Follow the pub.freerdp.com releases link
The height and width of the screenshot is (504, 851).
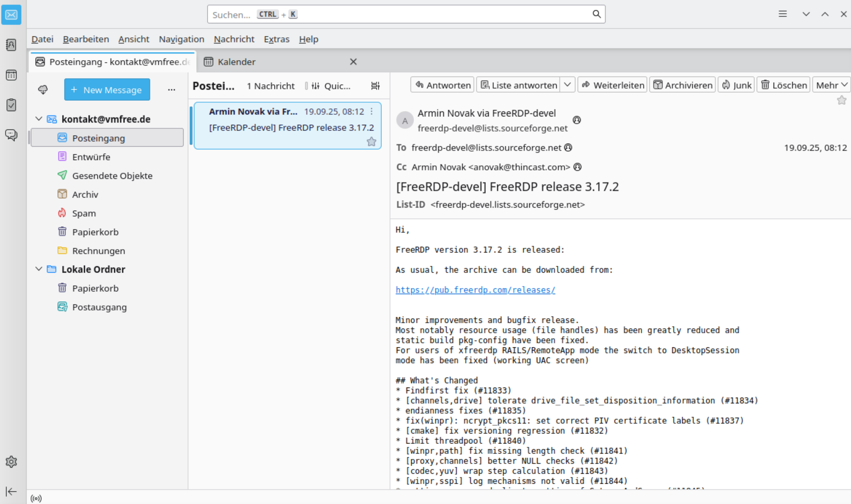pyautogui.click(x=475, y=290)
